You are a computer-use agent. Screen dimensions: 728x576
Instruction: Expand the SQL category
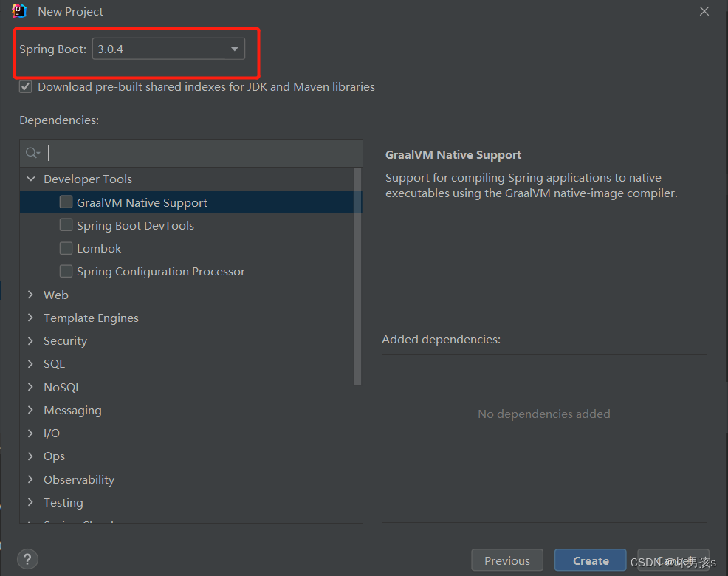31,364
